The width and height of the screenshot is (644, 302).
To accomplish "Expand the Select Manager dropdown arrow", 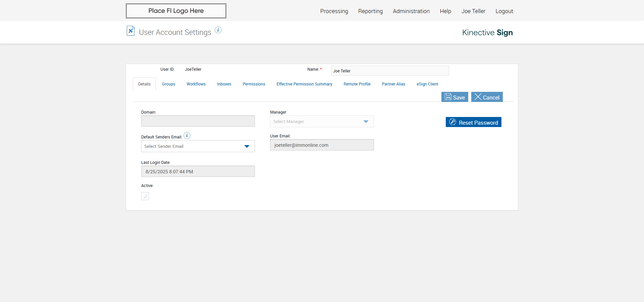I will click(366, 122).
